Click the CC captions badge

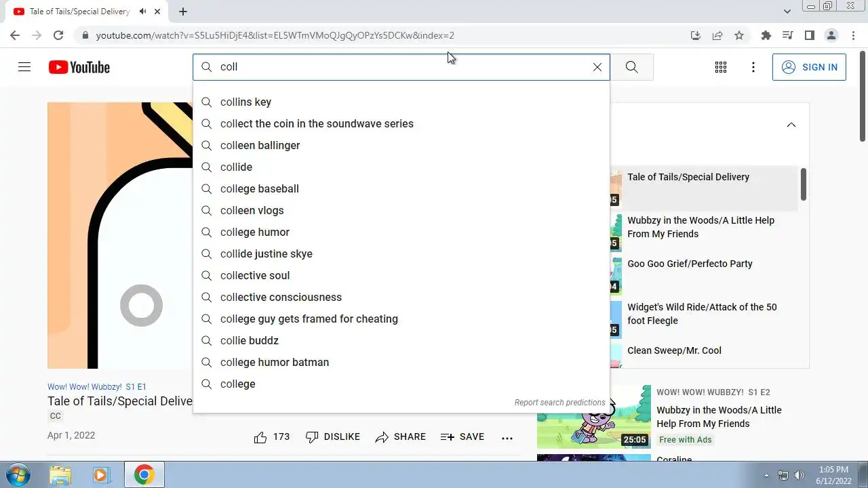pos(56,416)
